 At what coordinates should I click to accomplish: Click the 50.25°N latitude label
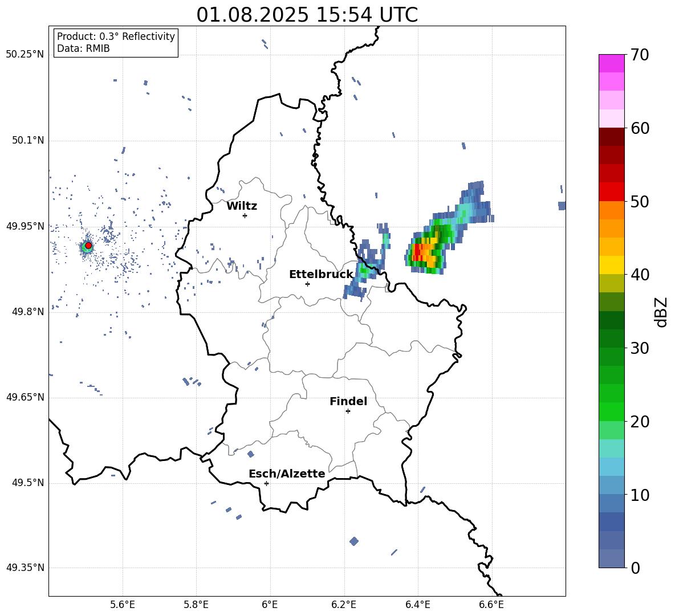click(x=25, y=55)
